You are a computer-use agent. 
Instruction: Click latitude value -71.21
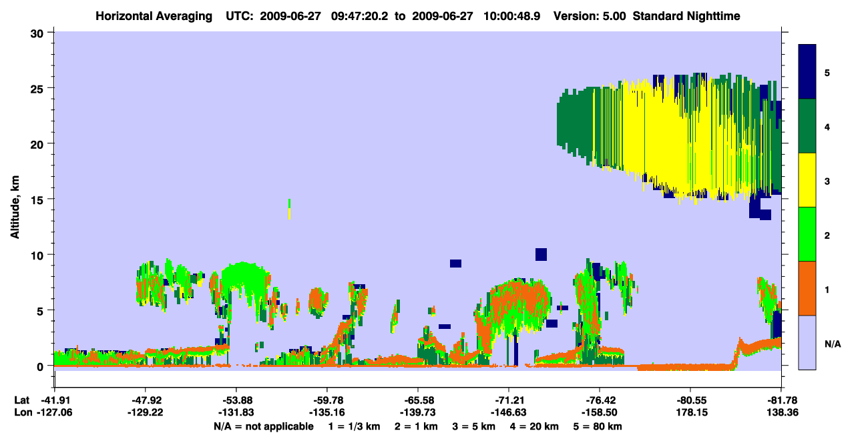pos(509,401)
